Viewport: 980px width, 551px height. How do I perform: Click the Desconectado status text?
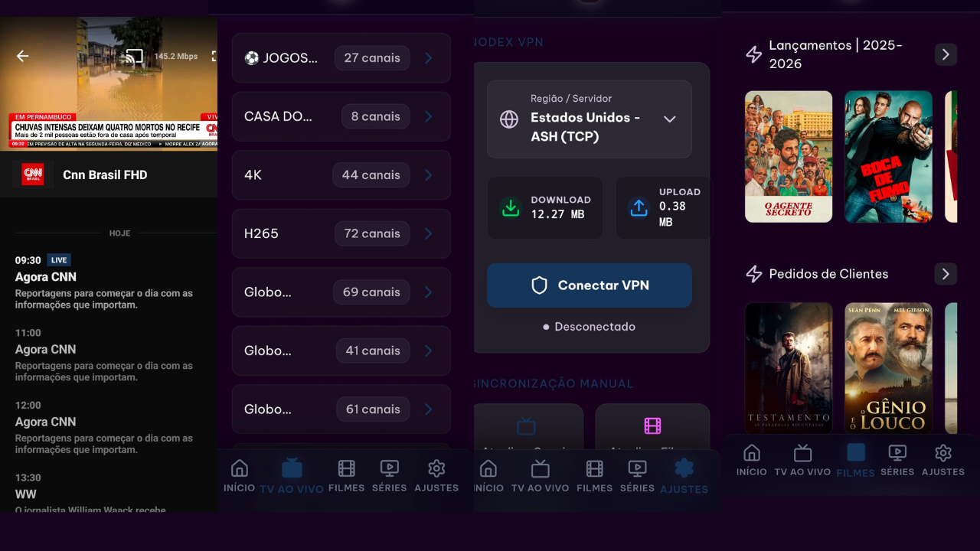click(595, 327)
